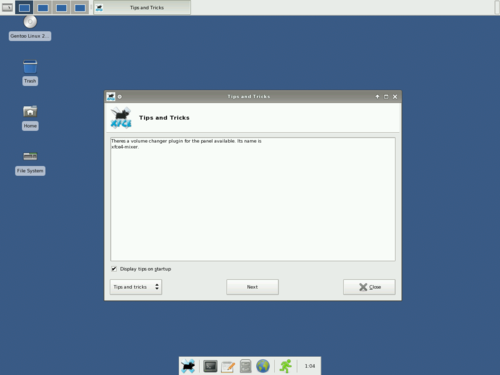Click the clock showing 1:04
The width and height of the screenshot is (500, 375).
(x=310, y=366)
